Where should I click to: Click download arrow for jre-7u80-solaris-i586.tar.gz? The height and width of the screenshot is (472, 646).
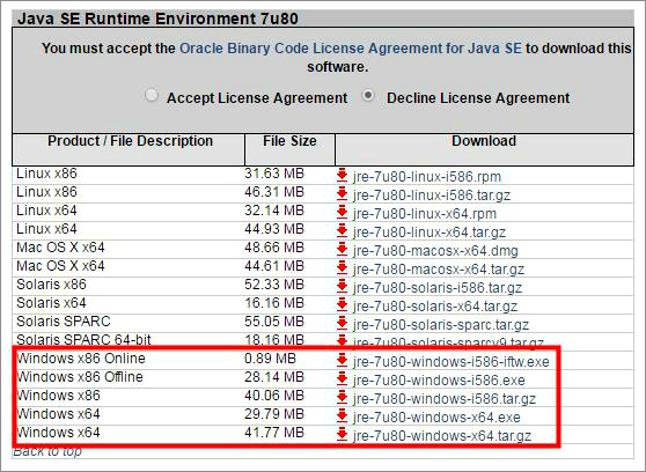click(342, 287)
